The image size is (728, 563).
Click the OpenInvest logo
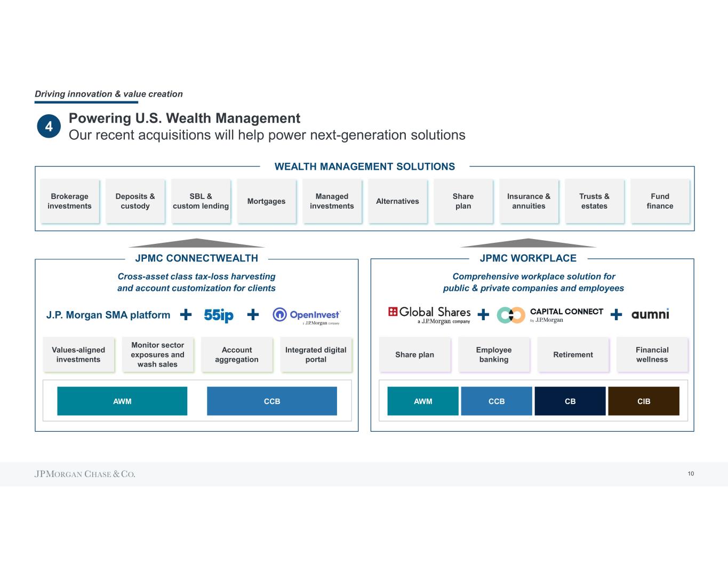307,316
